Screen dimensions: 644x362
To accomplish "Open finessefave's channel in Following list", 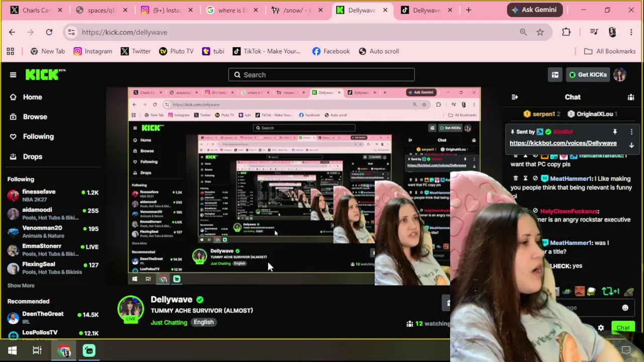I will (x=53, y=196).
